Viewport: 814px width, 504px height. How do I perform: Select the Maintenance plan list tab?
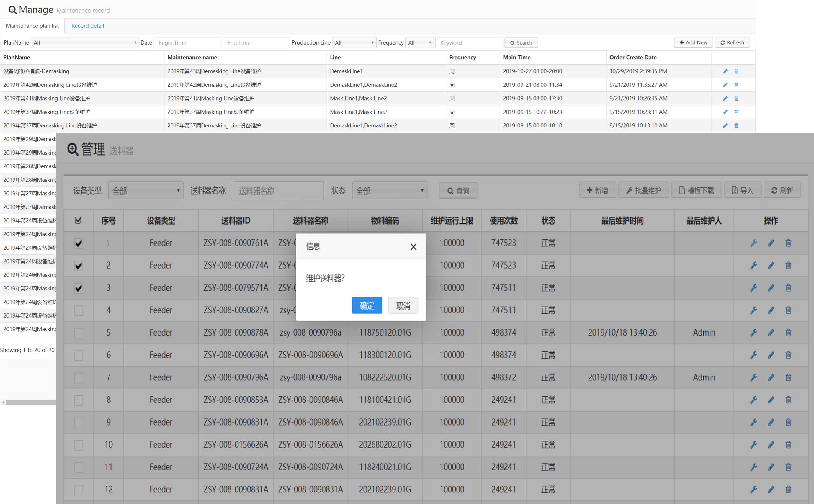(32, 26)
